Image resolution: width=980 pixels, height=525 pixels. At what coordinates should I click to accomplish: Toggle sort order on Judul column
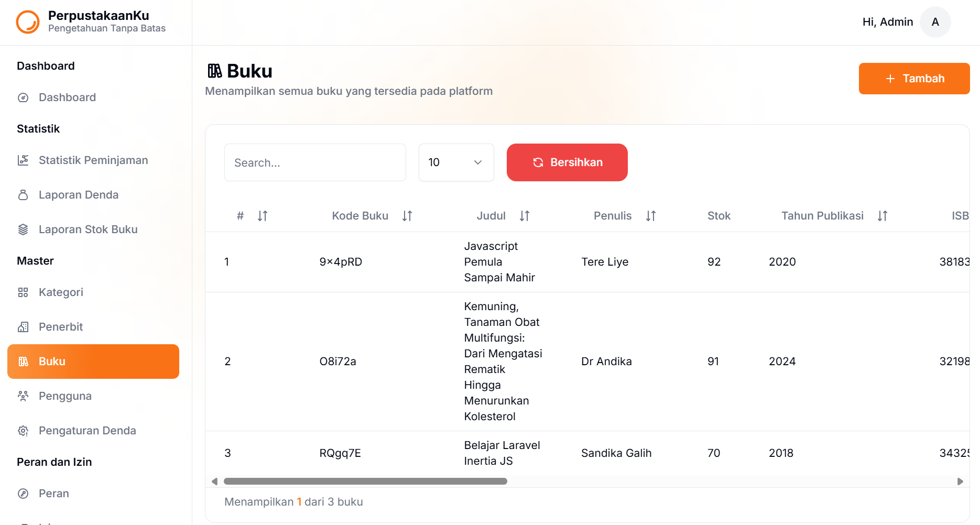(525, 216)
